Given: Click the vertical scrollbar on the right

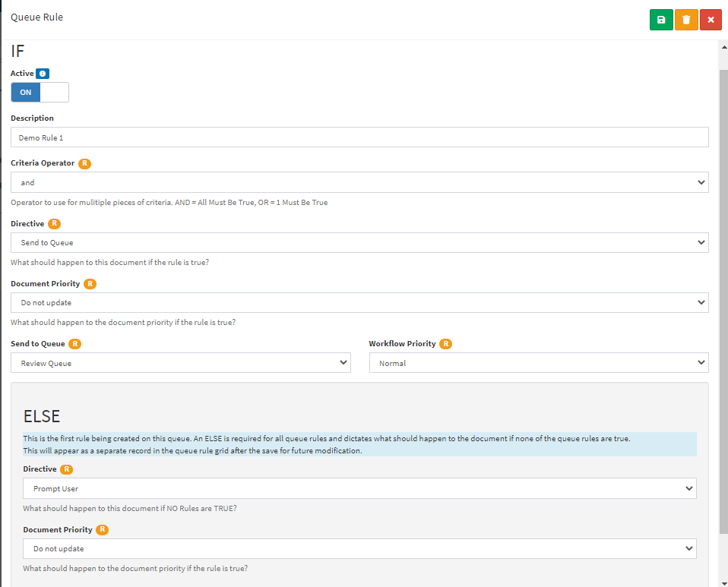Looking at the screenshot, I should [x=722, y=304].
